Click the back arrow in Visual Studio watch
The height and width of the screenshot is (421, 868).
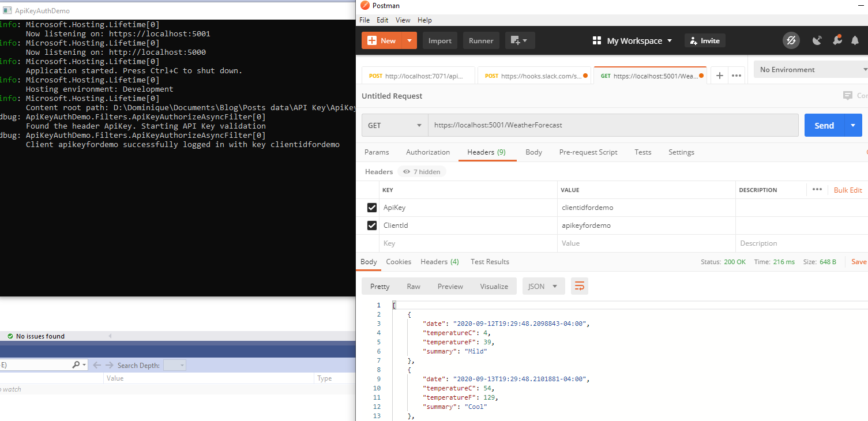(97, 365)
